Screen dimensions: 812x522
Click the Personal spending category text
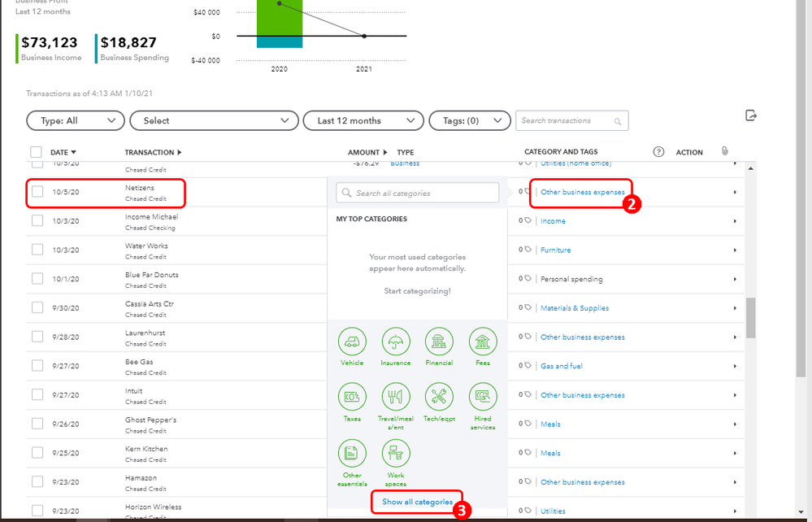point(571,279)
